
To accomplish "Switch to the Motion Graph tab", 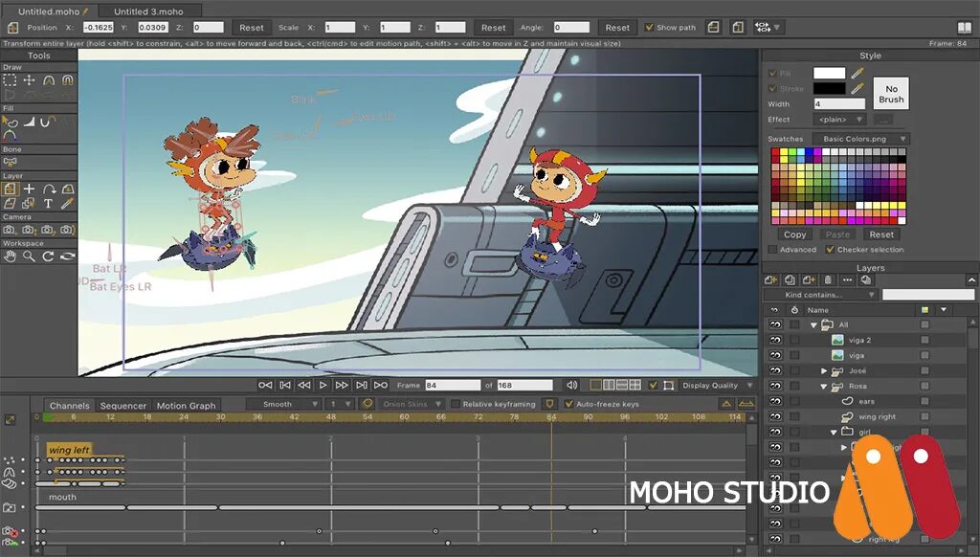I will coord(186,405).
